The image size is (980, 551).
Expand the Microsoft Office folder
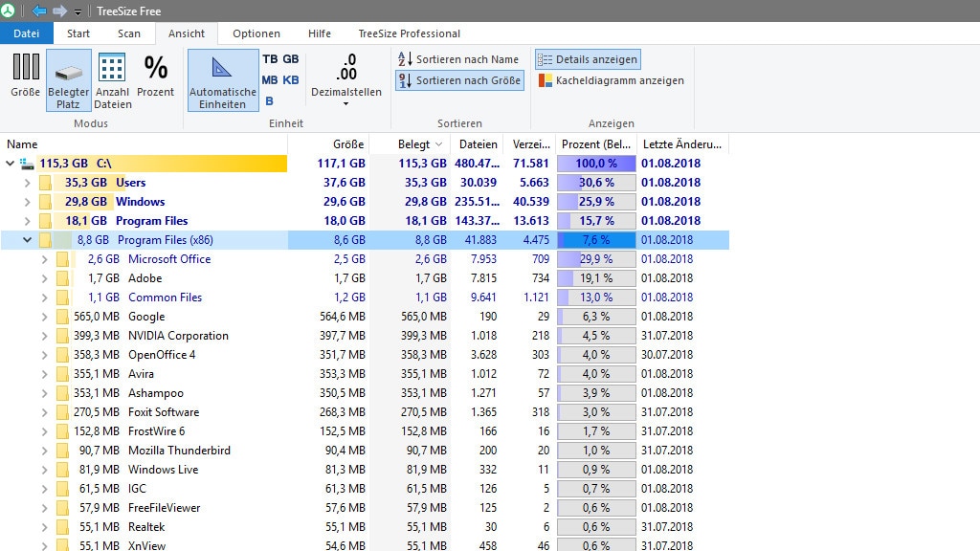[x=44, y=259]
